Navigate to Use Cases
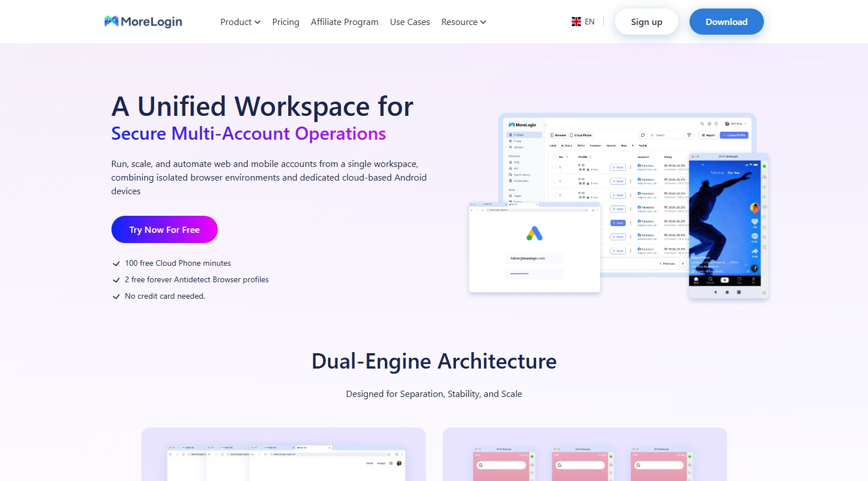 (x=410, y=22)
